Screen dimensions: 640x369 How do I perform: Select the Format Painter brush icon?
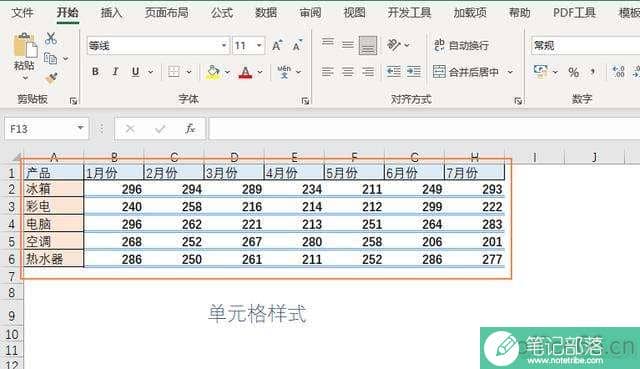point(51,78)
